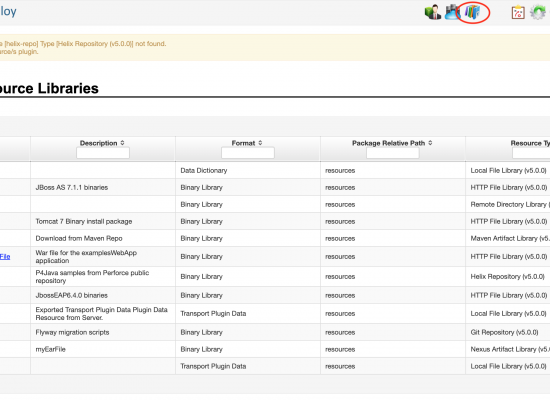Viewport: 550px width, 400px height.
Task: Click the Description column header
Action: [99, 143]
